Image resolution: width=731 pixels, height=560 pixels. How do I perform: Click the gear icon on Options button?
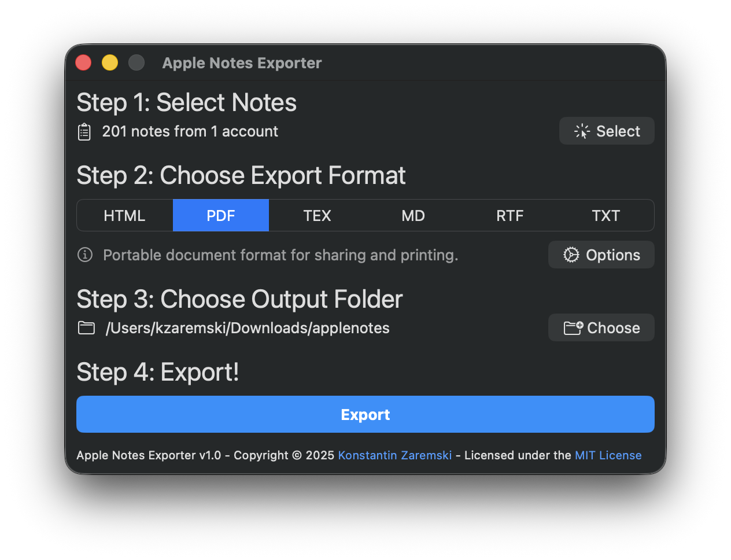[571, 255]
